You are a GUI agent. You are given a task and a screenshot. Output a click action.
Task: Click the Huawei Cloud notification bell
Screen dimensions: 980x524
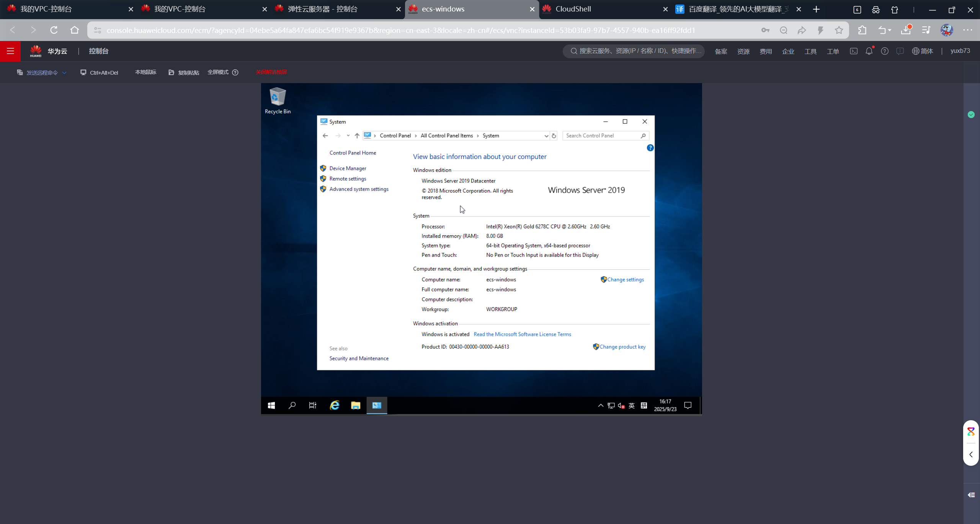tap(869, 51)
